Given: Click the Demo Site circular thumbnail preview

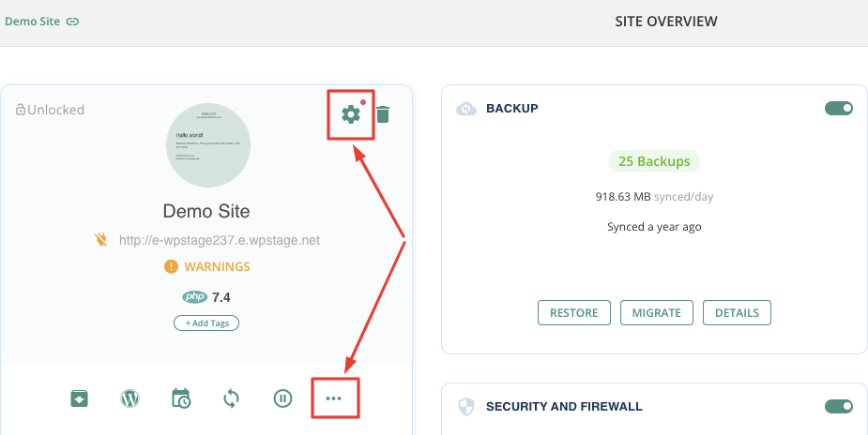Looking at the screenshot, I should click(x=208, y=144).
